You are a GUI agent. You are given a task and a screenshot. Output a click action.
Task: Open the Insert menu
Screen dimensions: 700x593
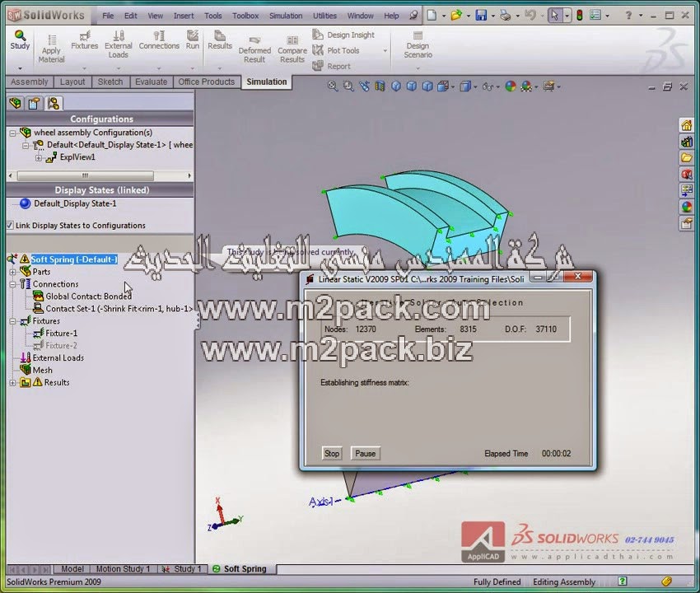(x=184, y=16)
